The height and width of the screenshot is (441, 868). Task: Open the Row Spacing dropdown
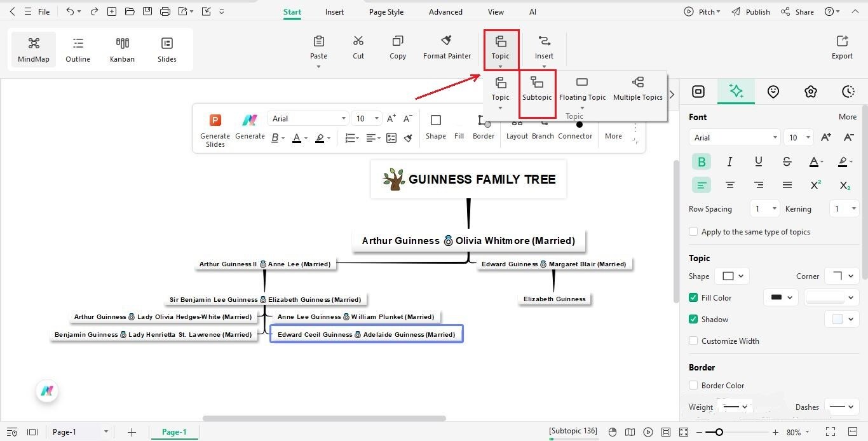(764, 208)
